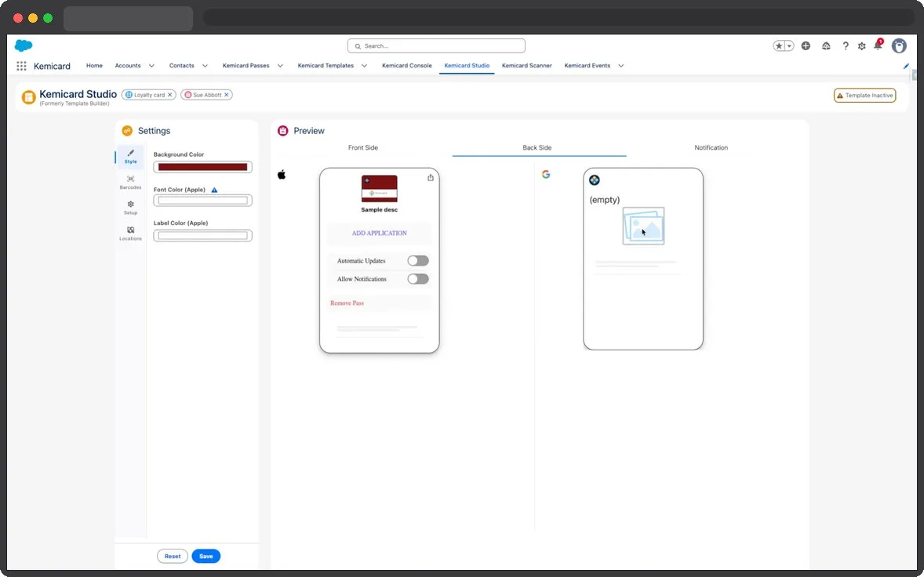Viewport: 924px width, 577px height.
Task: Click the pencil edit navigation icon
Action: pyautogui.click(x=906, y=66)
